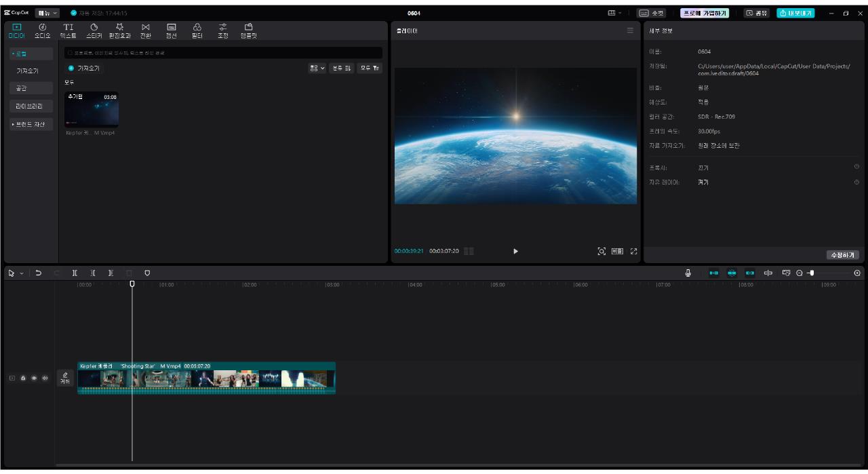Click the Delete right trim tool
868x474 pixels.
pos(111,273)
